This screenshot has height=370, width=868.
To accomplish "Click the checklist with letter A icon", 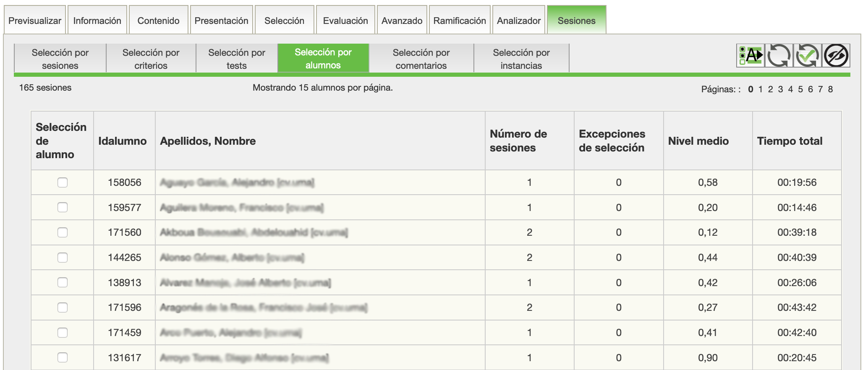I will 750,55.
